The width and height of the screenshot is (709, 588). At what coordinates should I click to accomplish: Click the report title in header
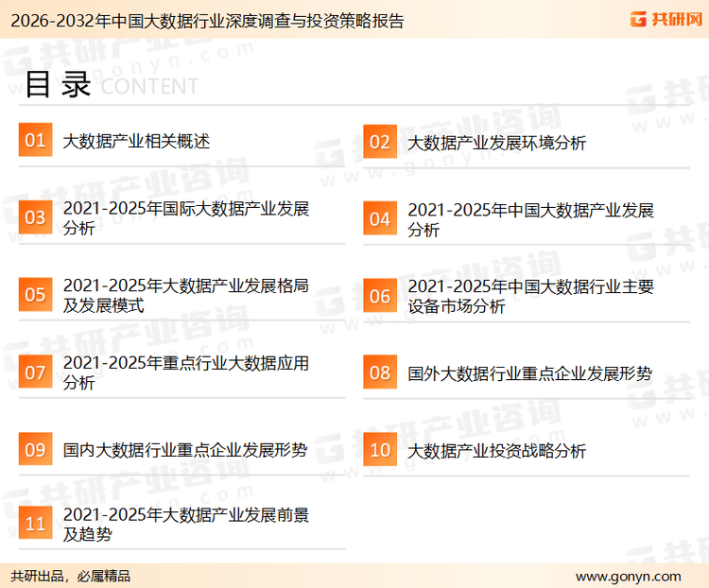pyautogui.click(x=203, y=20)
